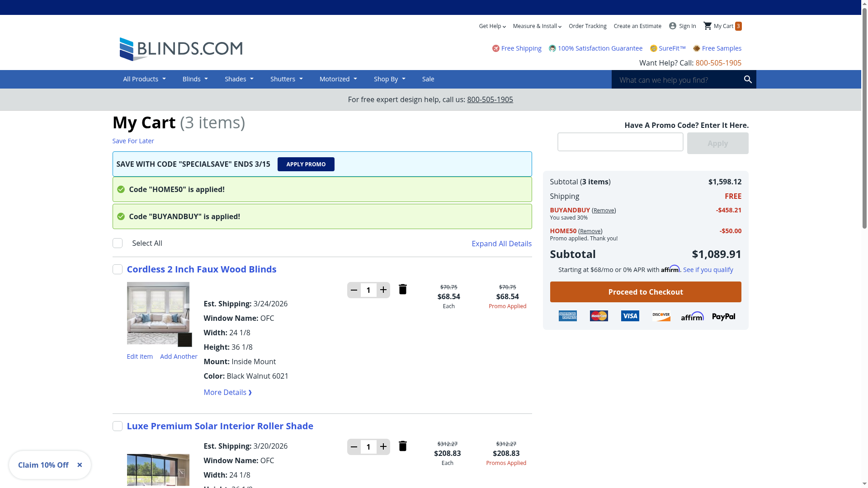Screen dimensions: 868x488
Task: Increase Faux Wood Blinds quantity with plus
Action: pos(383,290)
